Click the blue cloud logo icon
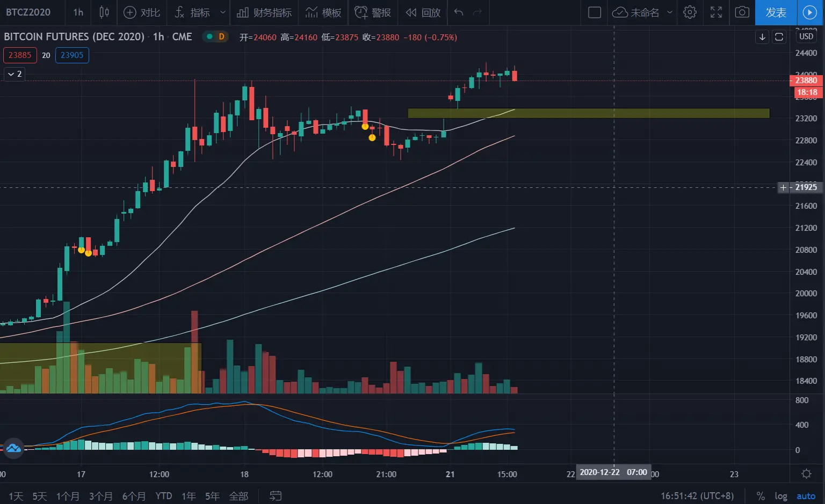The image size is (825, 504). (13, 448)
